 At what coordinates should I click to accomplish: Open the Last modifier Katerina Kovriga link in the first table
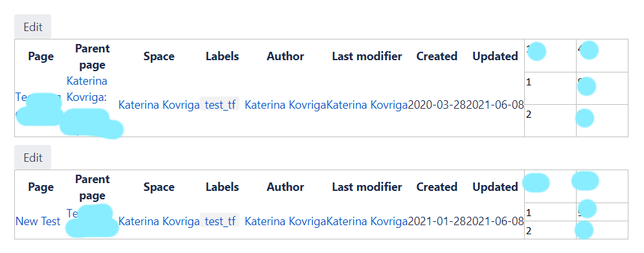click(367, 105)
